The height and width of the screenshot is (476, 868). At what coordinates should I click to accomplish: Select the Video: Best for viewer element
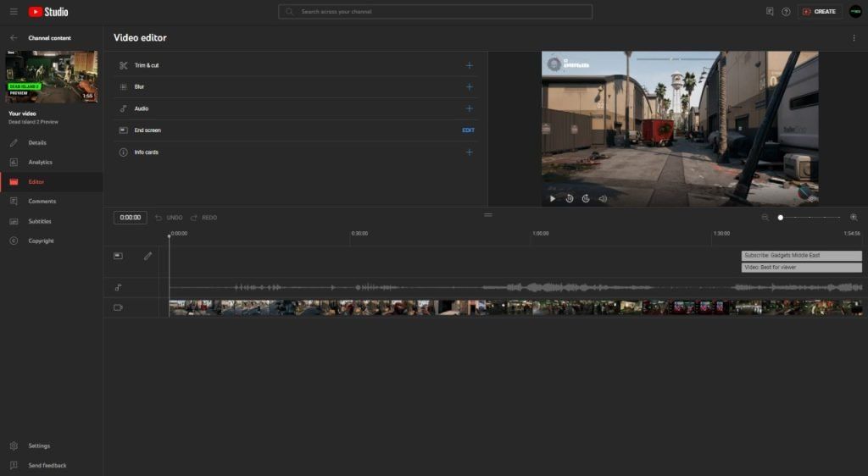click(x=802, y=268)
